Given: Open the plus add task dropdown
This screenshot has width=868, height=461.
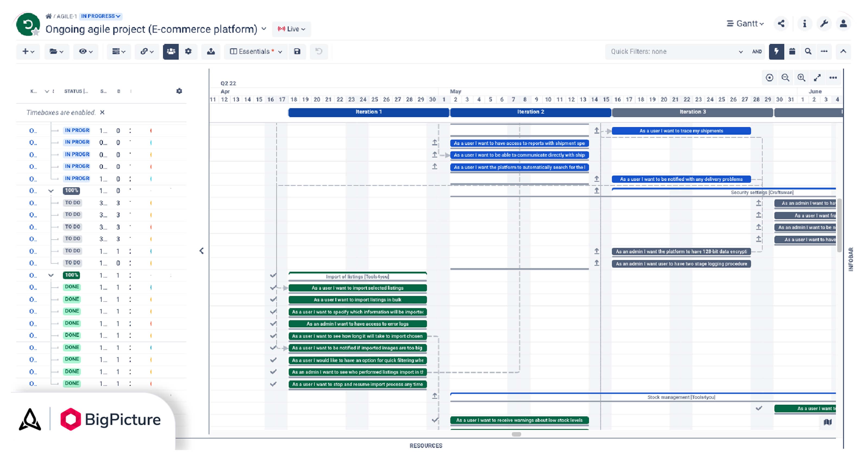Looking at the screenshot, I should (x=28, y=51).
